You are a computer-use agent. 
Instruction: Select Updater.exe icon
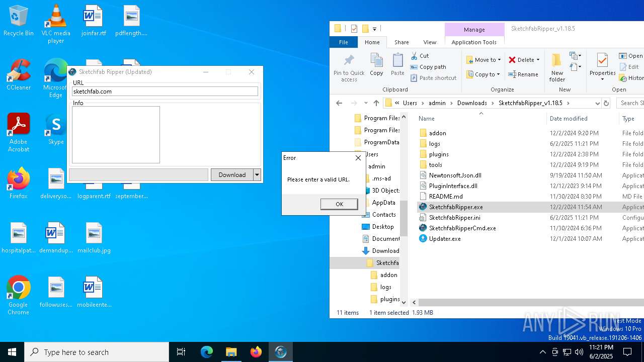pyautogui.click(x=423, y=239)
